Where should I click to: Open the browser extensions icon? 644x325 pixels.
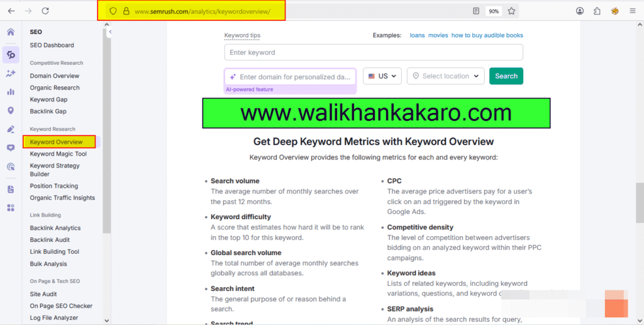597,11
